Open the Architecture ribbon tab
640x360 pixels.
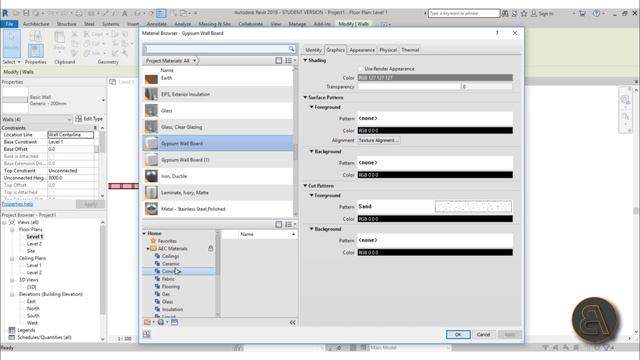pyautogui.click(x=36, y=24)
